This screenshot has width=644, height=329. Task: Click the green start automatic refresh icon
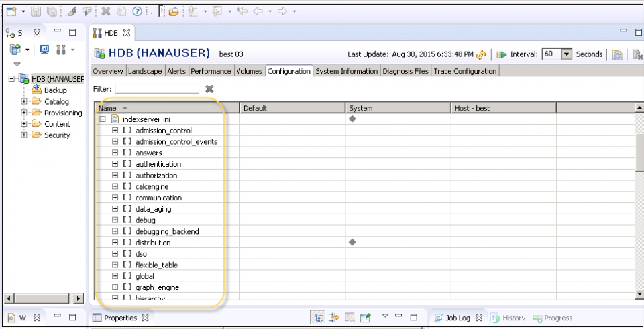(500, 54)
